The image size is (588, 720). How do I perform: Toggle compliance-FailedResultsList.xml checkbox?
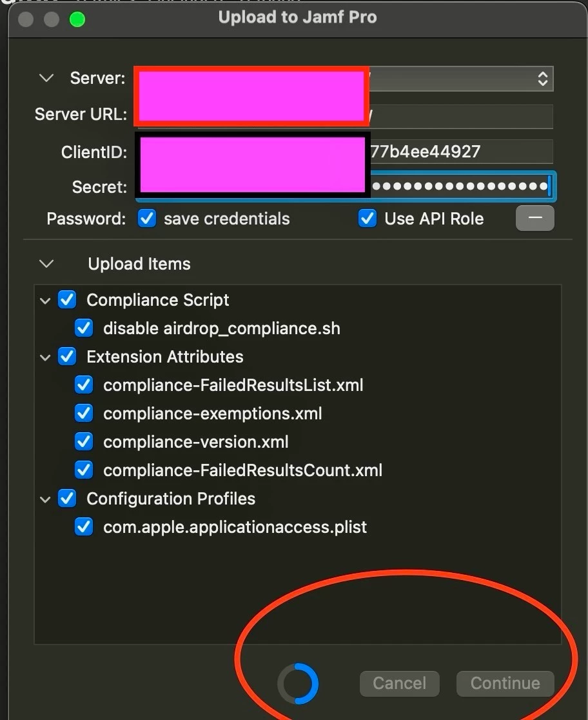coord(84,385)
